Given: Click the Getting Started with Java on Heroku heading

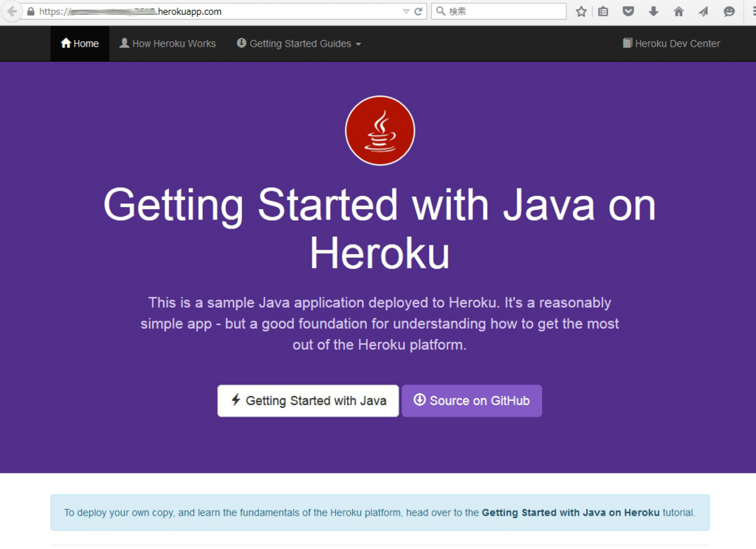Looking at the screenshot, I should coord(379,229).
